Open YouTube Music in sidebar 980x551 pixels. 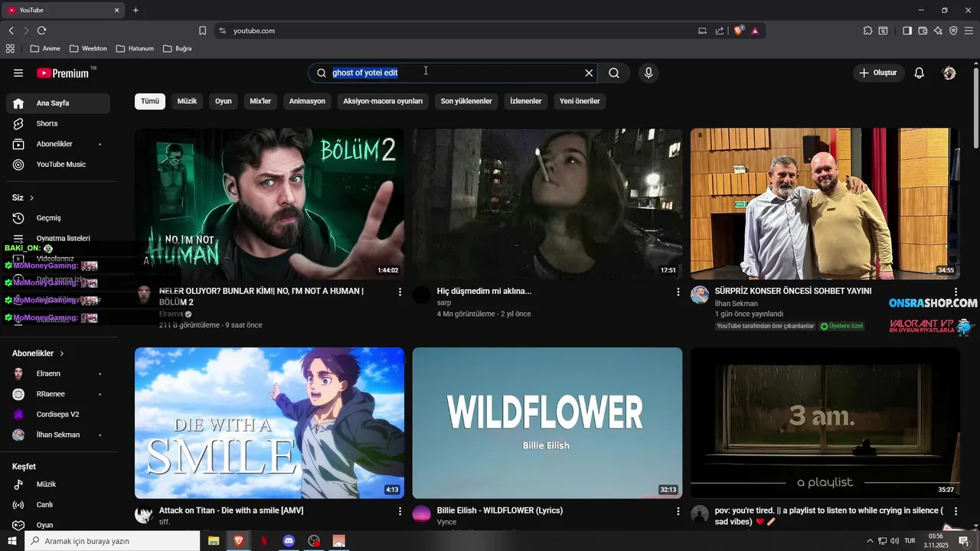58,165
